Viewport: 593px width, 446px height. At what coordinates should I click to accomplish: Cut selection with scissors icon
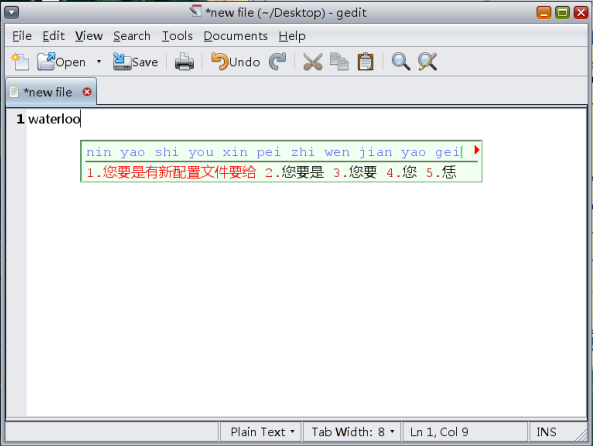coord(312,62)
